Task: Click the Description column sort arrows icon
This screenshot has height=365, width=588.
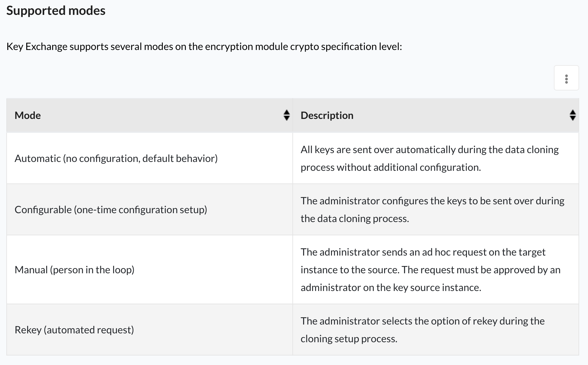Action: click(573, 115)
